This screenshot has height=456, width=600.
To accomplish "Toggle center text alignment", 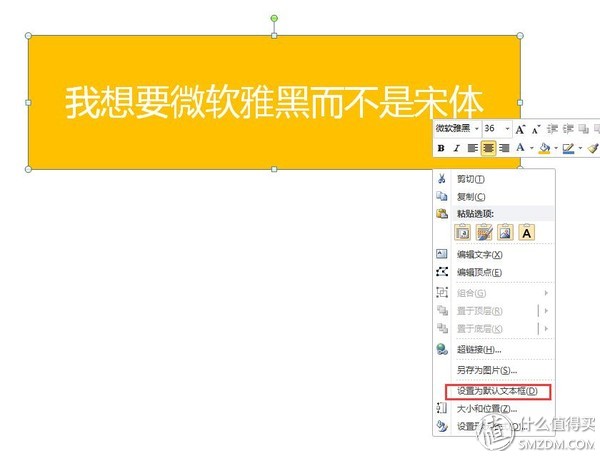I will pyautogui.click(x=488, y=148).
